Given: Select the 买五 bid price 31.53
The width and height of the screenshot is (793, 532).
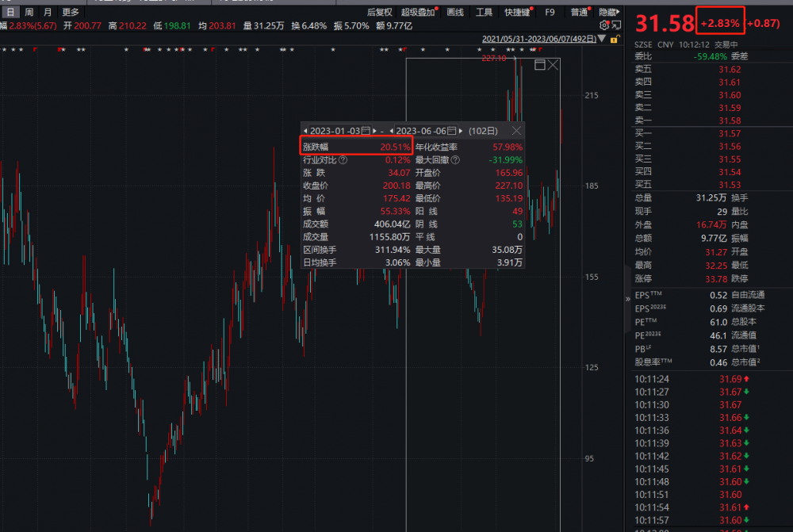Looking at the screenshot, I should point(730,185).
